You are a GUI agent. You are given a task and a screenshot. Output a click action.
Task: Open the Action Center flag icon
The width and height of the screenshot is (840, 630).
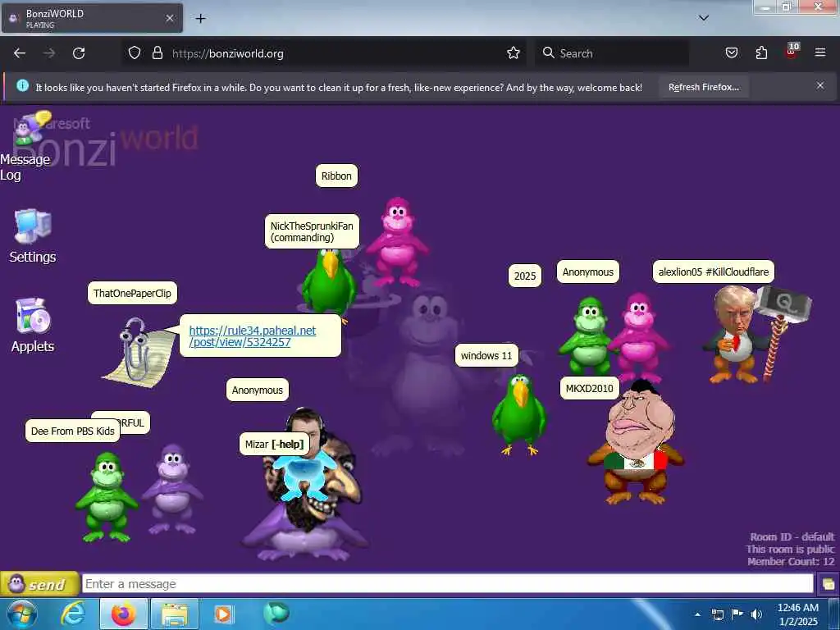click(x=737, y=614)
